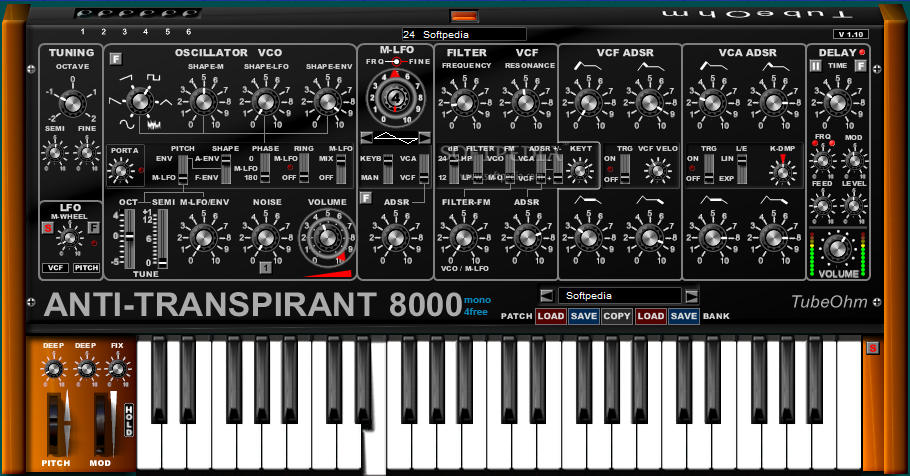The image size is (910, 476).
Task: Click the orange button at top center
Action: pyautogui.click(x=464, y=16)
